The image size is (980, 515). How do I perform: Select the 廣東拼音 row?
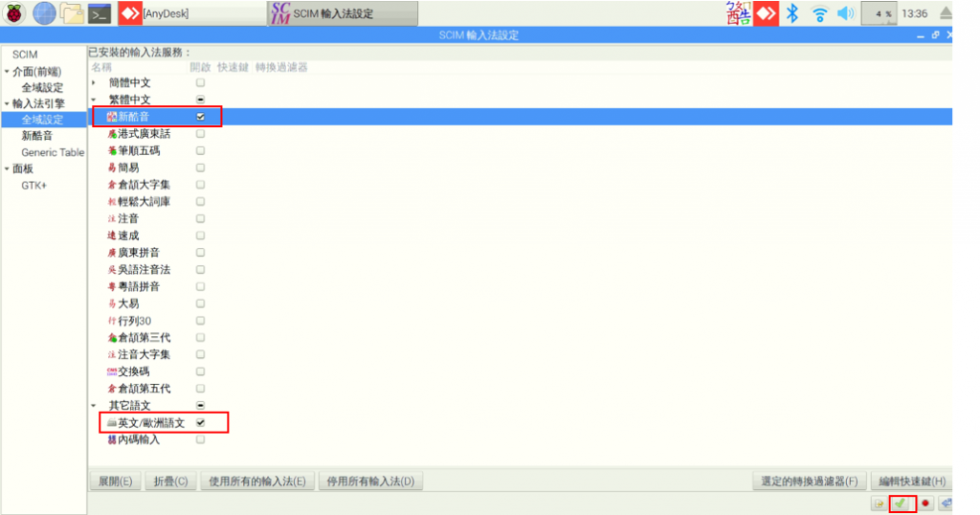click(520, 253)
